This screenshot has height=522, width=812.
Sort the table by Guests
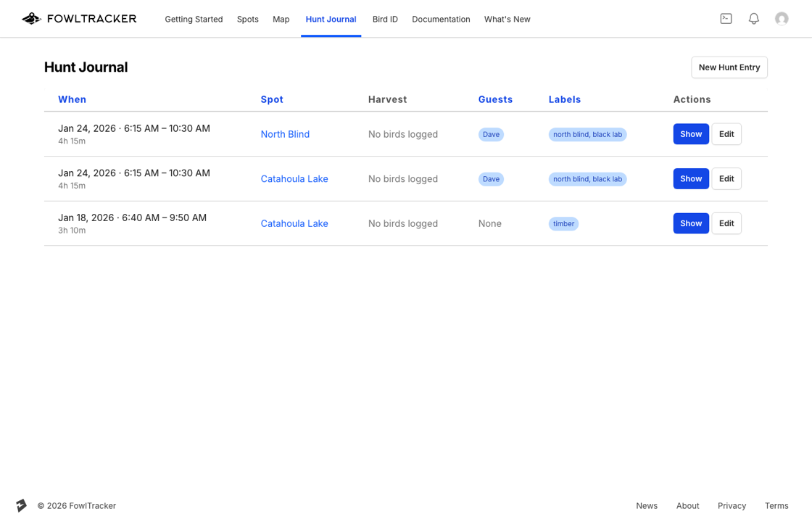(495, 99)
